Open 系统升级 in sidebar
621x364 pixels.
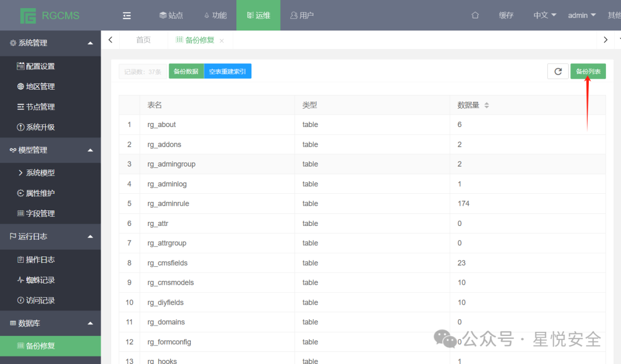[x=50, y=127]
